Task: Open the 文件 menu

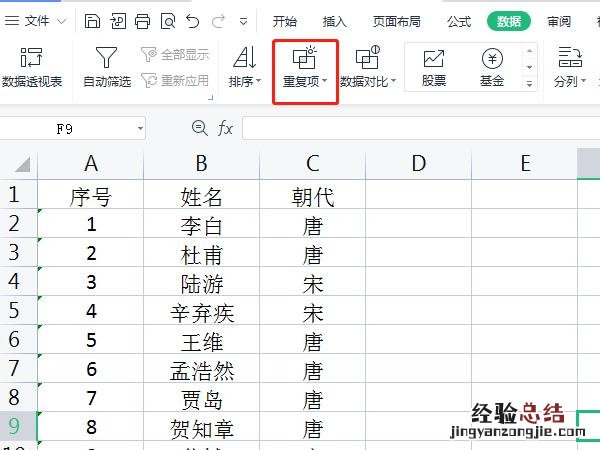Action: click(35, 21)
